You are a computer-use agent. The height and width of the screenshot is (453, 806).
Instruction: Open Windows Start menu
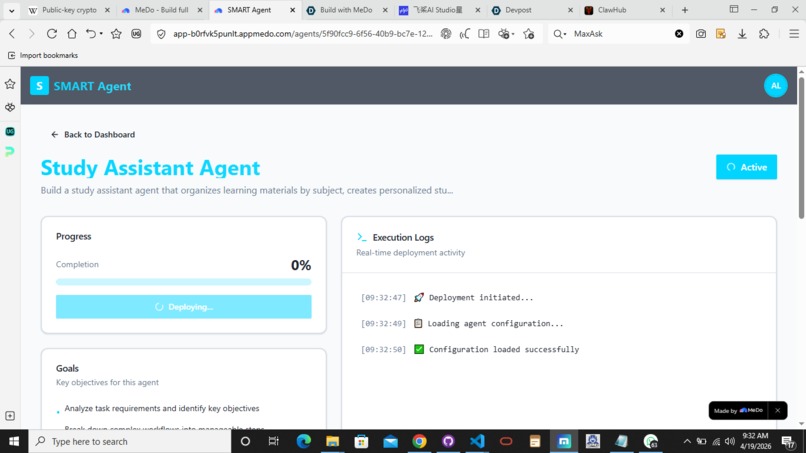click(14, 441)
